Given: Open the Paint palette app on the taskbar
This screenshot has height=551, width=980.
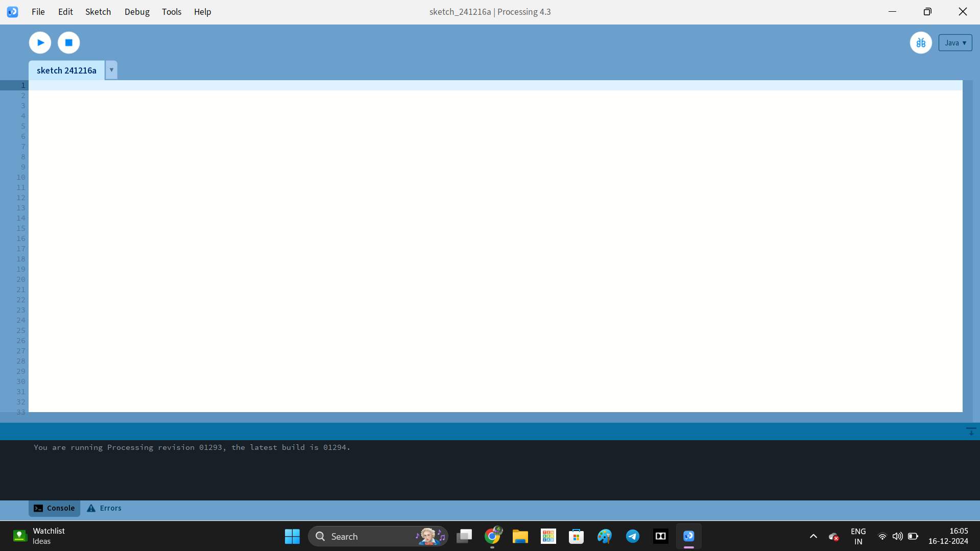Looking at the screenshot, I should click(x=605, y=536).
